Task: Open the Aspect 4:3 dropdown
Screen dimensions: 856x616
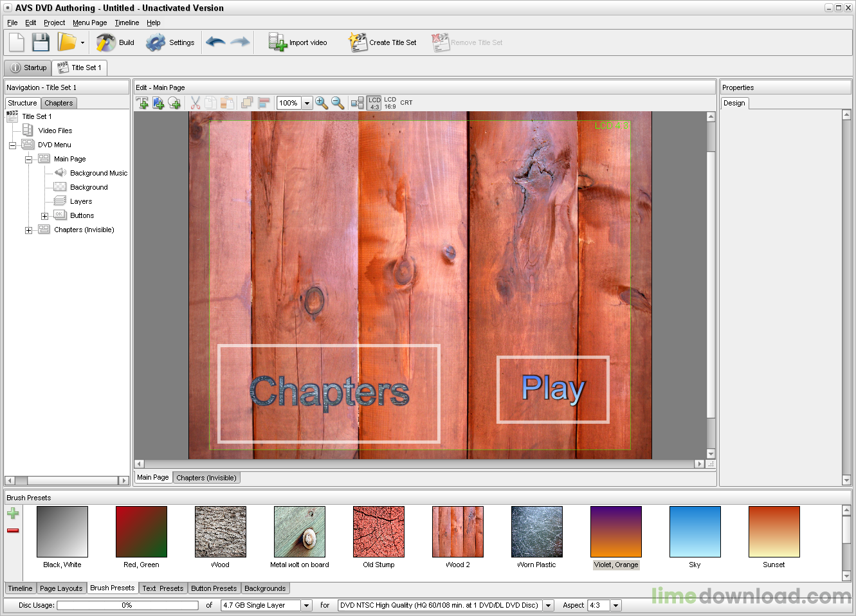Action: [x=616, y=606]
